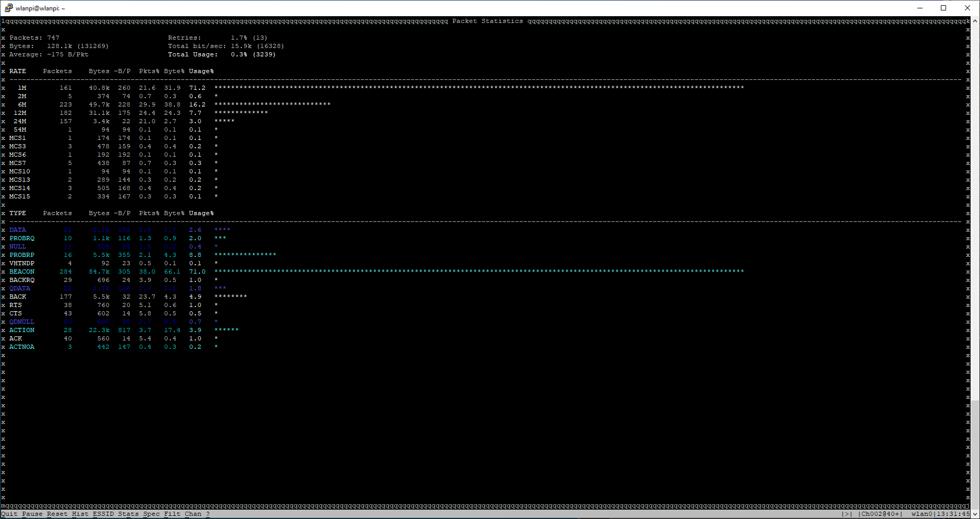This screenshot has width=980, height=519.
Task: Click the scrollbar up arrow
Action: click(x=975, y=21)
